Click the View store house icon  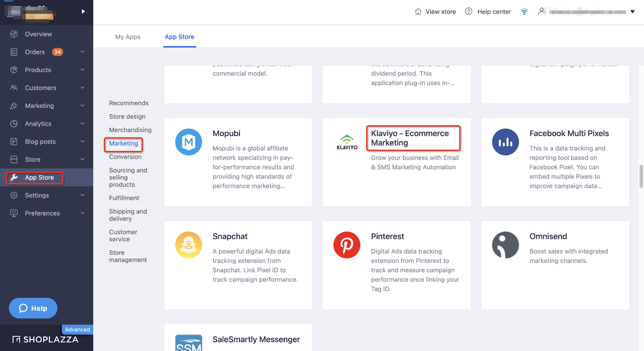click(418, 11)
